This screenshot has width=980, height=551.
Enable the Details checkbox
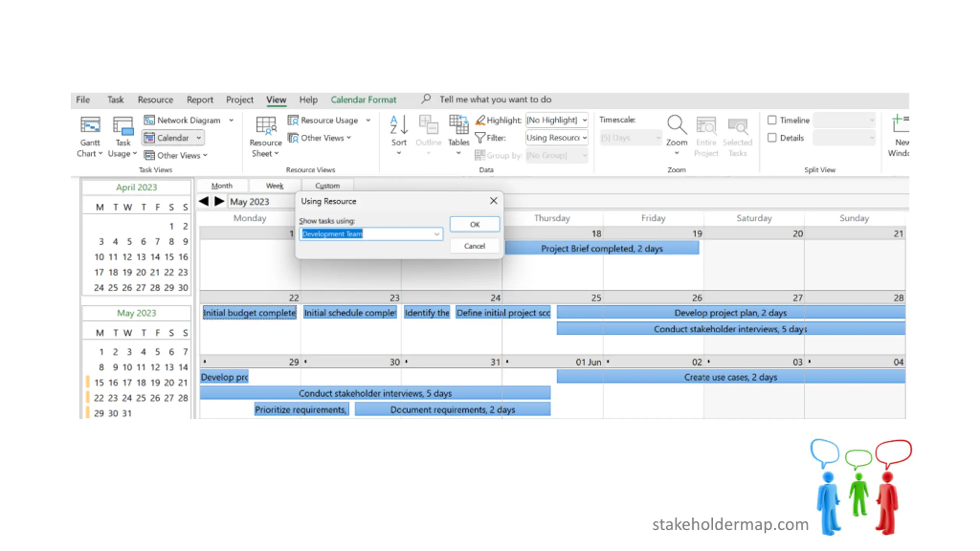pos(772,138)
